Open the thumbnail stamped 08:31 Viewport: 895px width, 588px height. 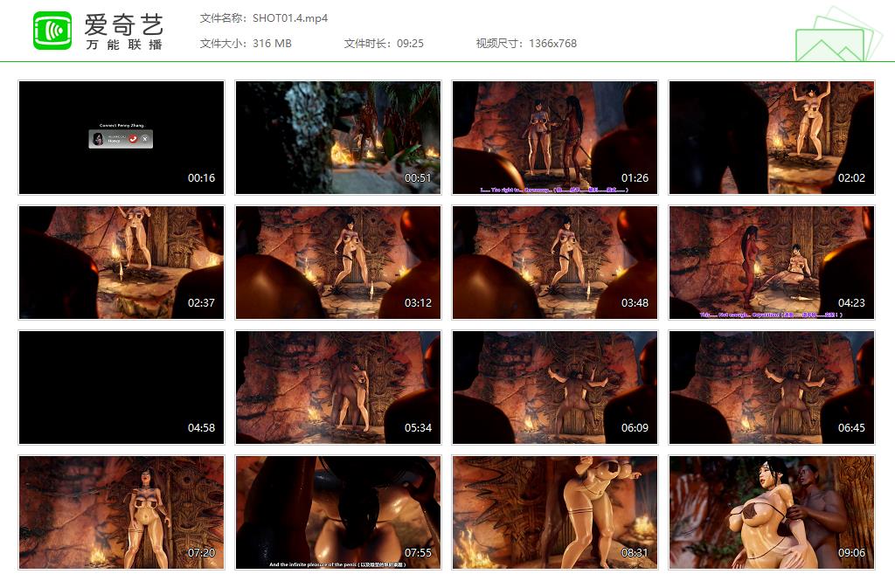(x=555, y=512)
